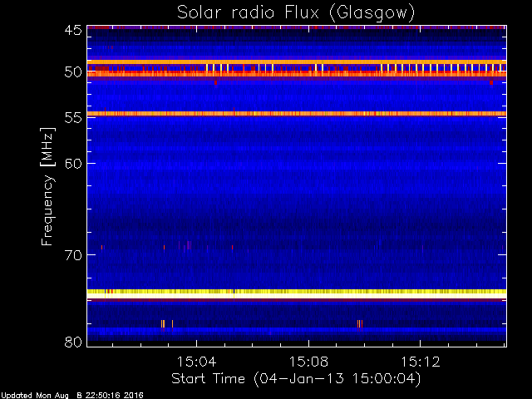
Task: Select the 70 MHz frequency tick label
Action: pos(73,255)
